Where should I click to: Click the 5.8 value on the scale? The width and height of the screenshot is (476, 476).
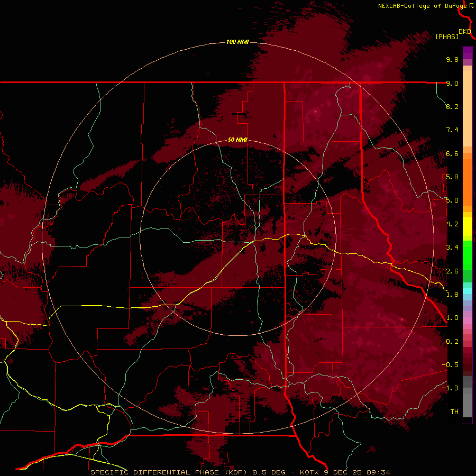452,177
